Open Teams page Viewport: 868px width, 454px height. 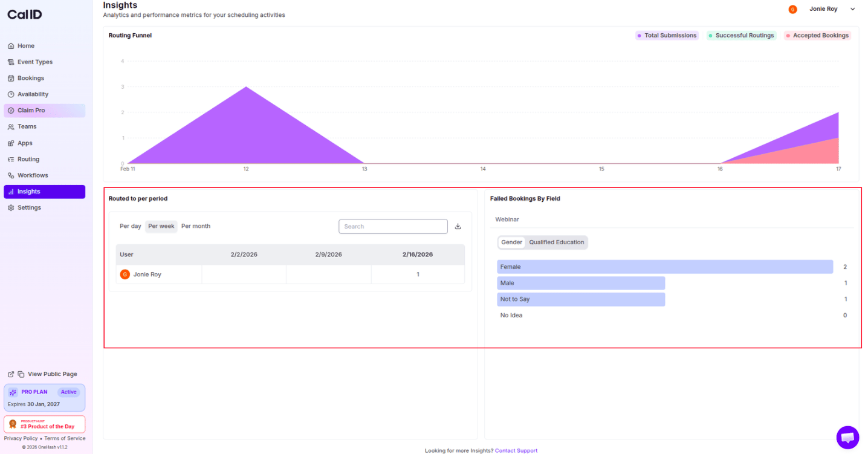44,127
